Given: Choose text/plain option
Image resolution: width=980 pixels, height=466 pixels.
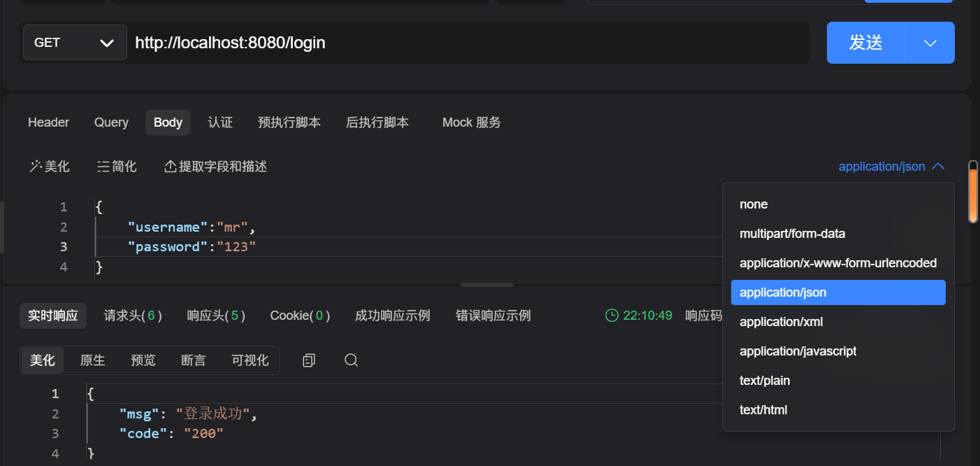Looking at the screenshot, I should tap(838, 381).
